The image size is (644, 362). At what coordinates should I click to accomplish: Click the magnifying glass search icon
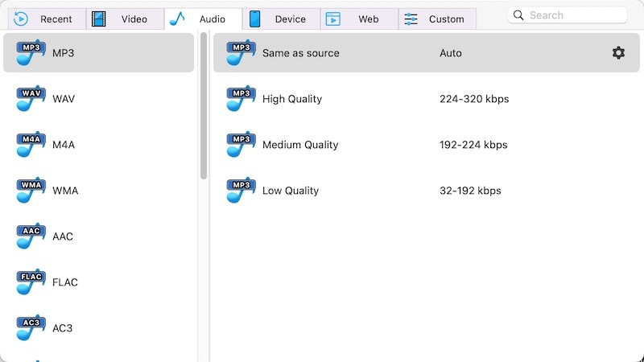[x=518, y=15]
